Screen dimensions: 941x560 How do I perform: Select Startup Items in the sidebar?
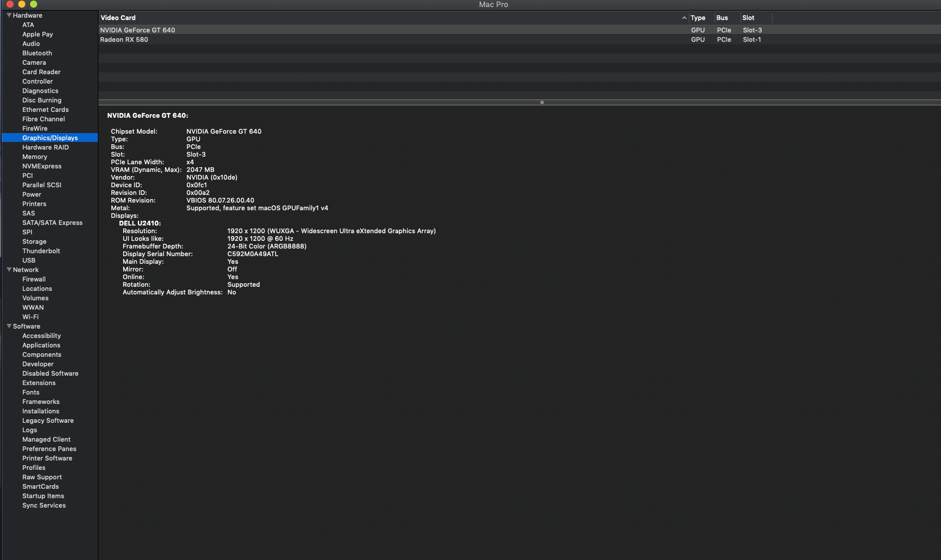click(43, 496)
